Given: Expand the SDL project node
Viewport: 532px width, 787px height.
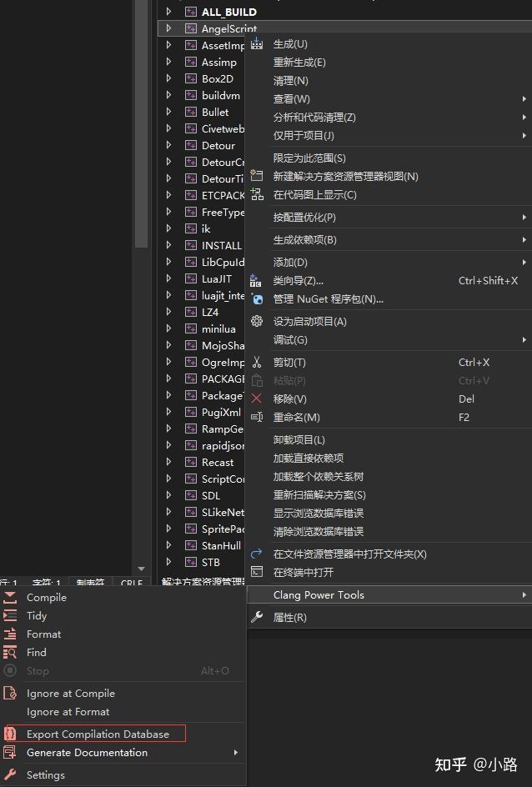Looking at the screenshot, I should click(x=168, y=495).
